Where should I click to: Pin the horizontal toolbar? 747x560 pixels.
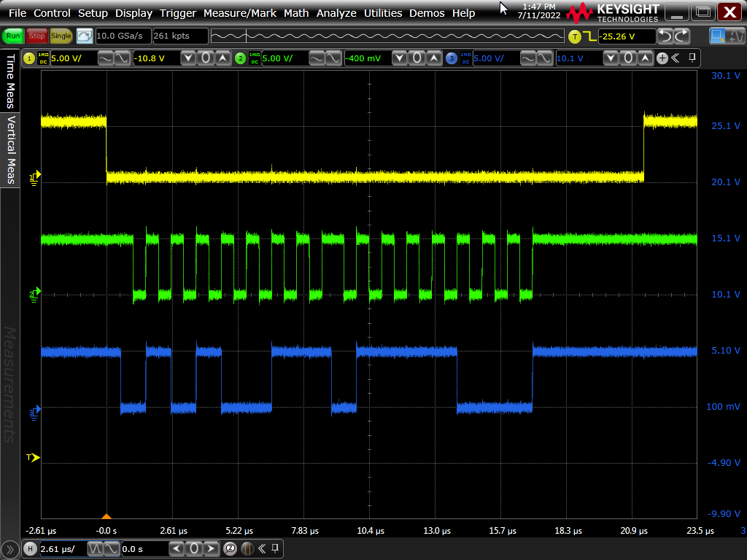275,548
